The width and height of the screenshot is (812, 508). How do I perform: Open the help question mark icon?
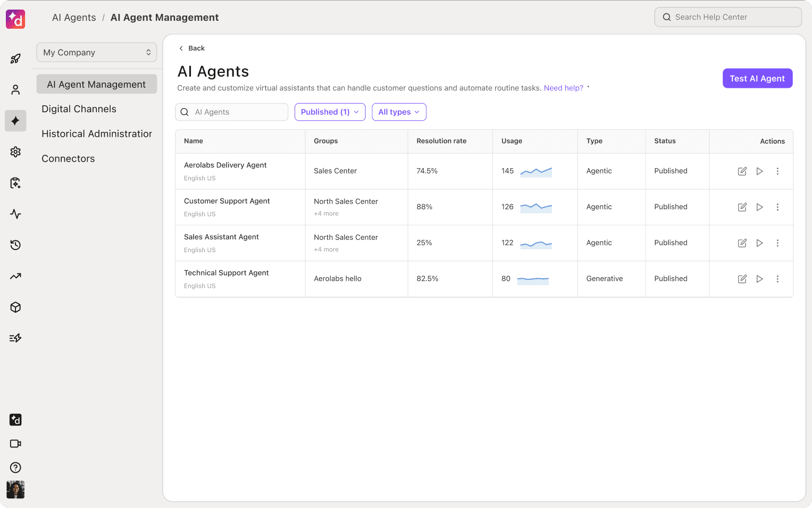pos(15,468)
